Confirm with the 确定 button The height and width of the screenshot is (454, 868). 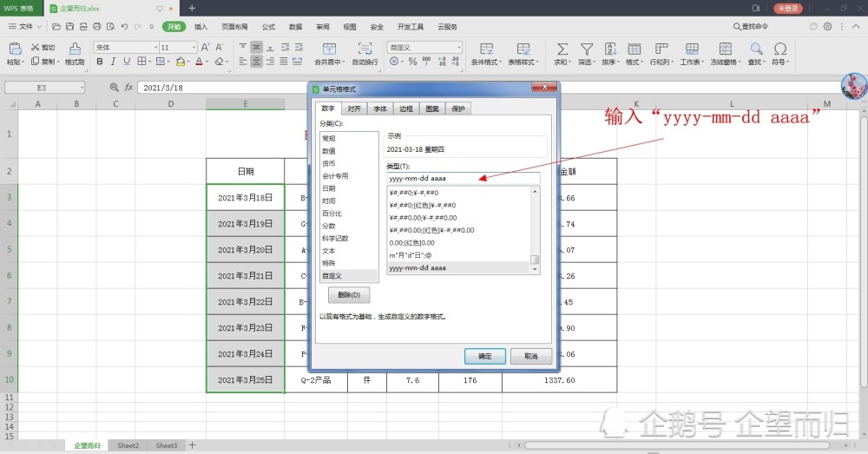(x=485, y=356)
